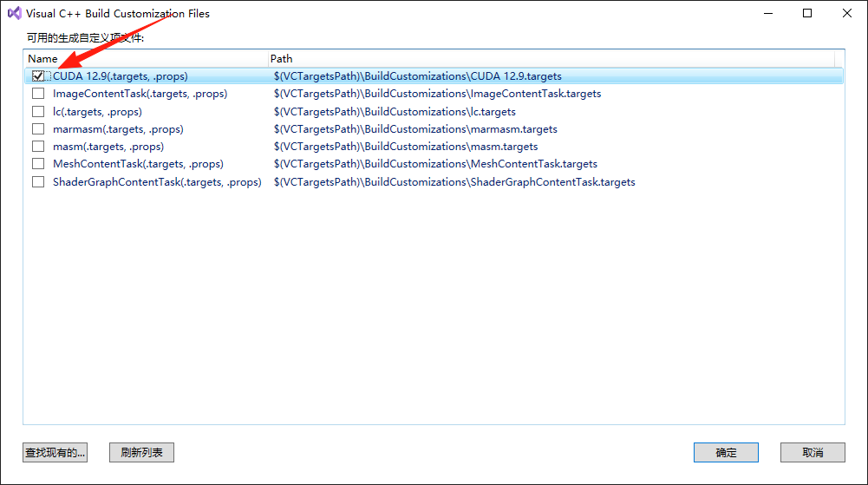Confirm with the 确定 button
This screenshot has height=485, width=868.
726,453
